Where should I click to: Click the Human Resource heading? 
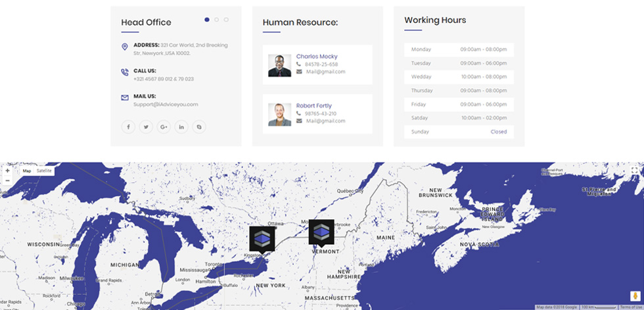pyautogui.click(x=300, y=22)
